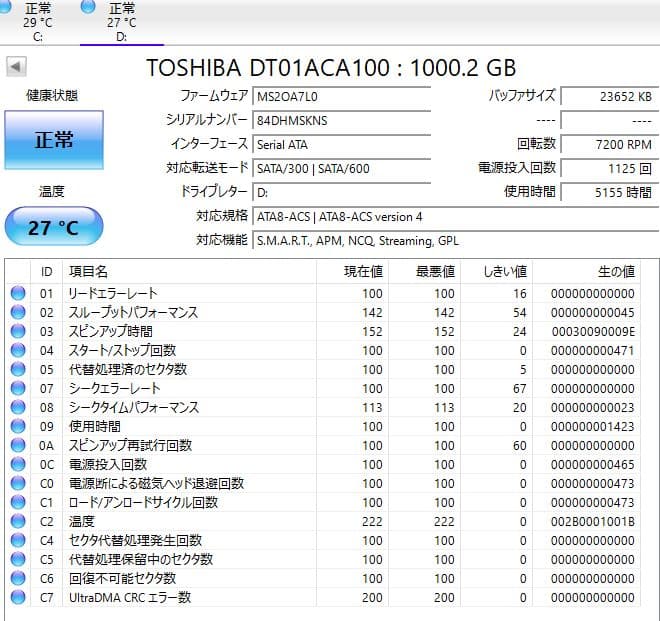Click the 生の値 column header

pos(586,272)
